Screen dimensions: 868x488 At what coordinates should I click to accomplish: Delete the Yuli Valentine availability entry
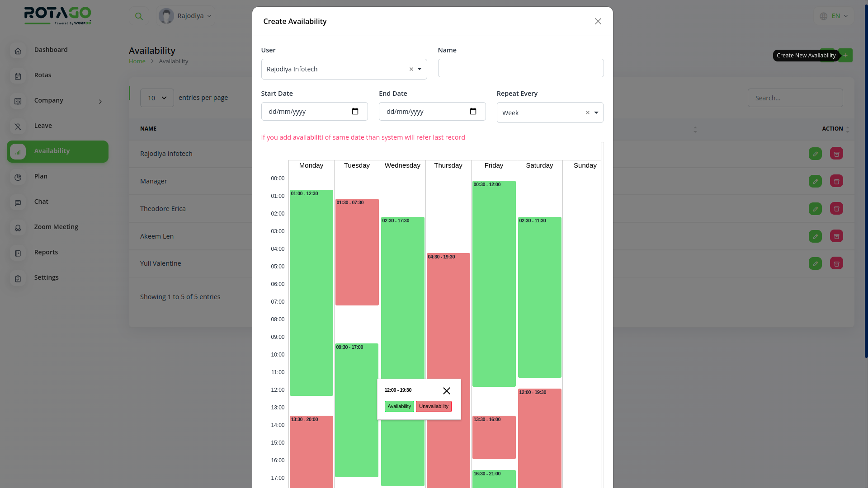point(836,263)
